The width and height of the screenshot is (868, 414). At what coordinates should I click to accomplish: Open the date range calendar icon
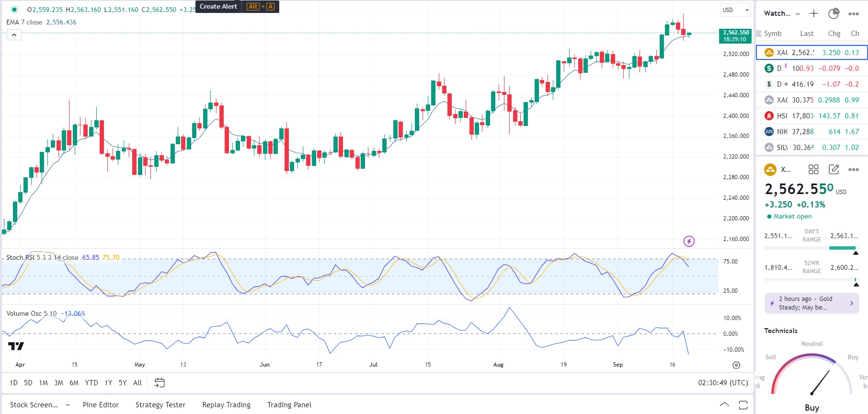click(x=160, y=382)
